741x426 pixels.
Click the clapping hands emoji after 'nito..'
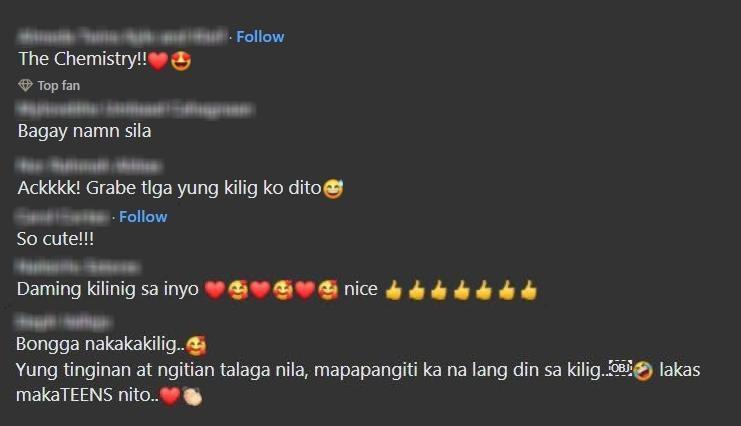tap(192, 396)
